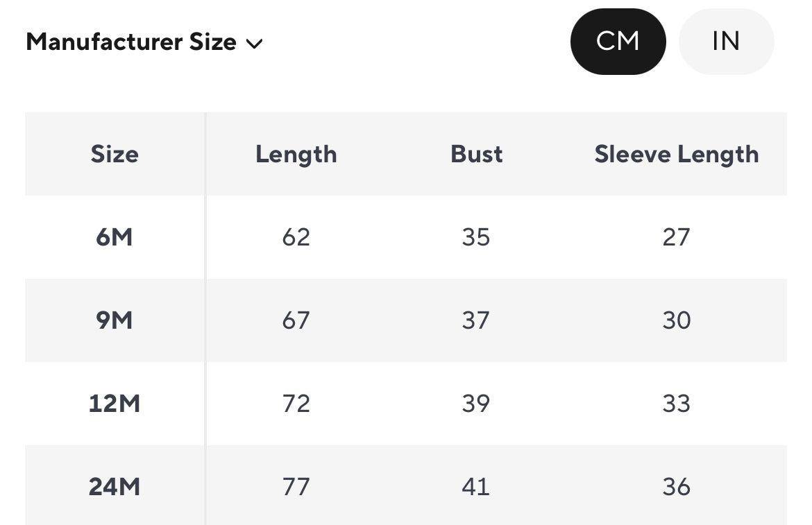
Task: Switch units to IN
Action: [x=726, y=42]
